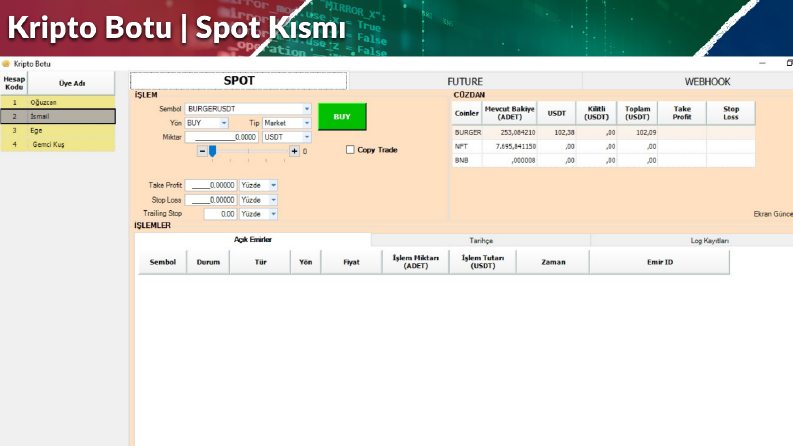Open the Take Profit Yüzde dropdown
793x446 pixels.
[273, 185]
